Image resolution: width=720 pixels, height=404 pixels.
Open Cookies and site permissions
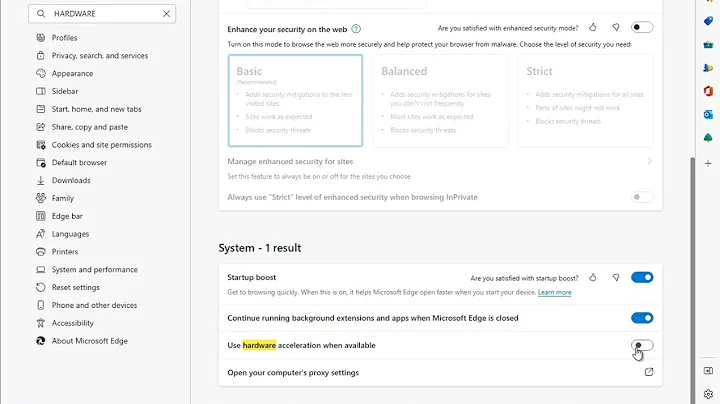point(101,145)
